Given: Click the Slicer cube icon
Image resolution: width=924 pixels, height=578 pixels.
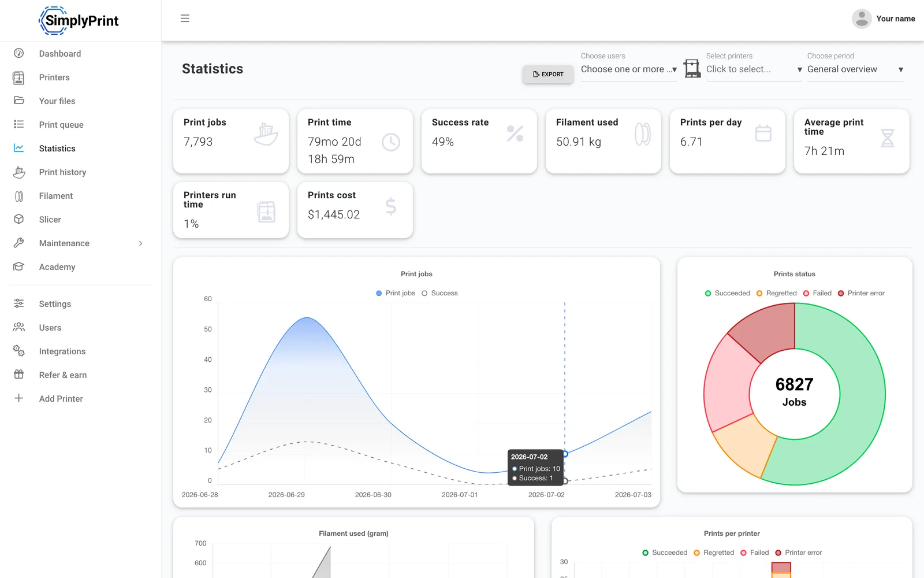Looking at the screenshot, I should point(19,219).
